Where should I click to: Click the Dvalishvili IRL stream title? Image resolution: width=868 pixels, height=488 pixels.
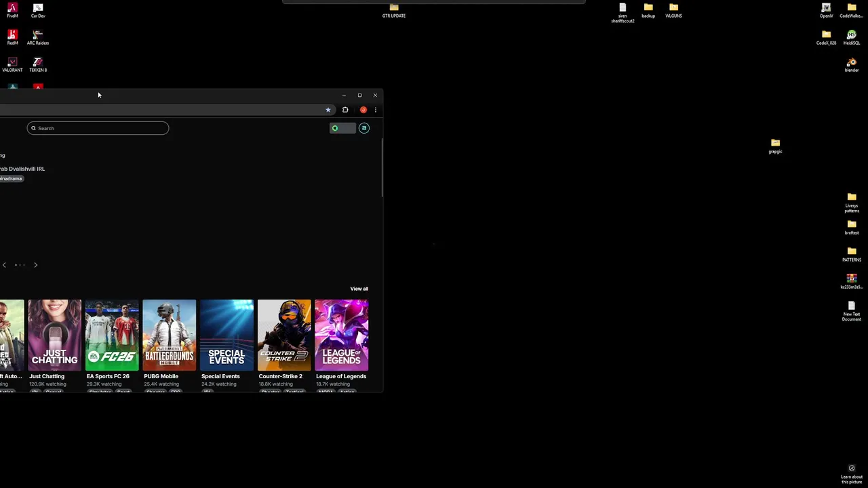point(22,169)
